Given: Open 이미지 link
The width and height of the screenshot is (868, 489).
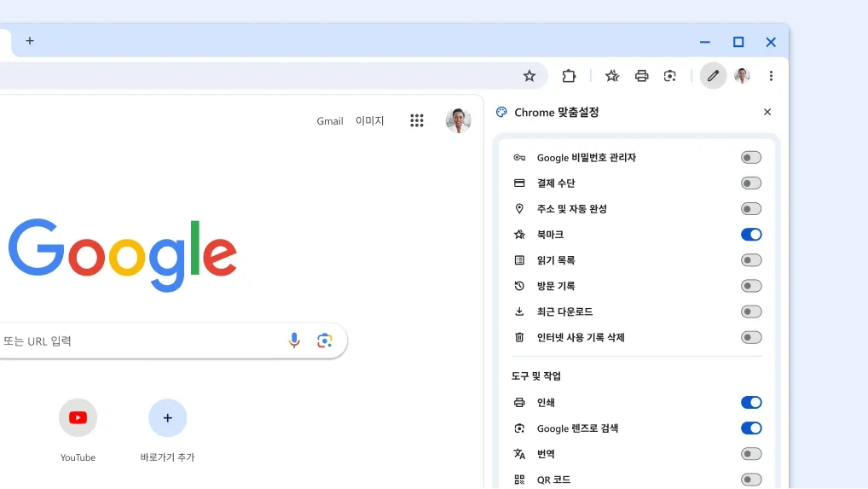Looking at the screenshot, I should [370, 120].
